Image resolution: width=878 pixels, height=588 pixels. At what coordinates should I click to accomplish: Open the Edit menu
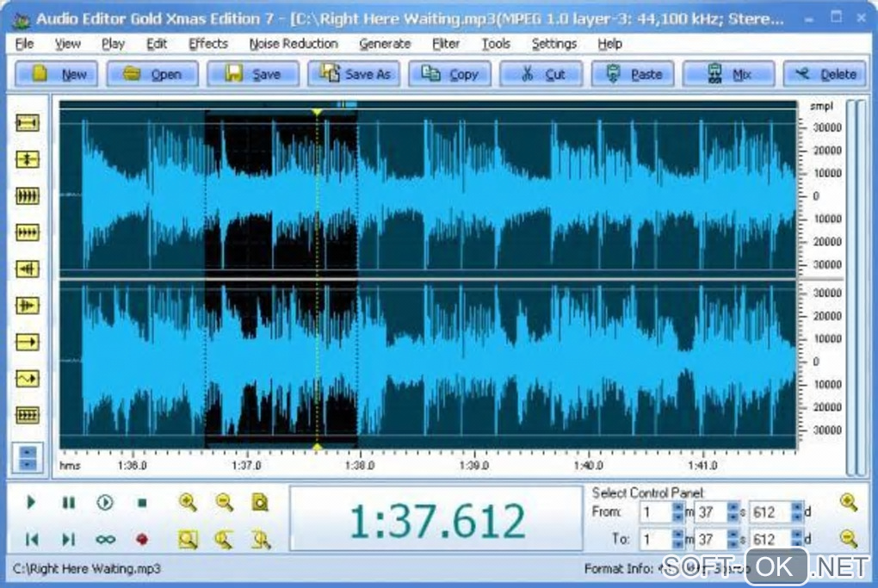tap(156, 44)
